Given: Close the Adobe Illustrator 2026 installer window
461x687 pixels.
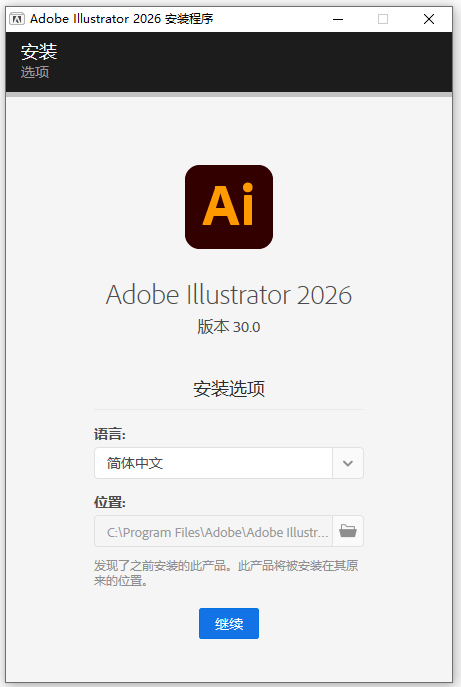Looking at the screenshot, I should click(429, 19).
